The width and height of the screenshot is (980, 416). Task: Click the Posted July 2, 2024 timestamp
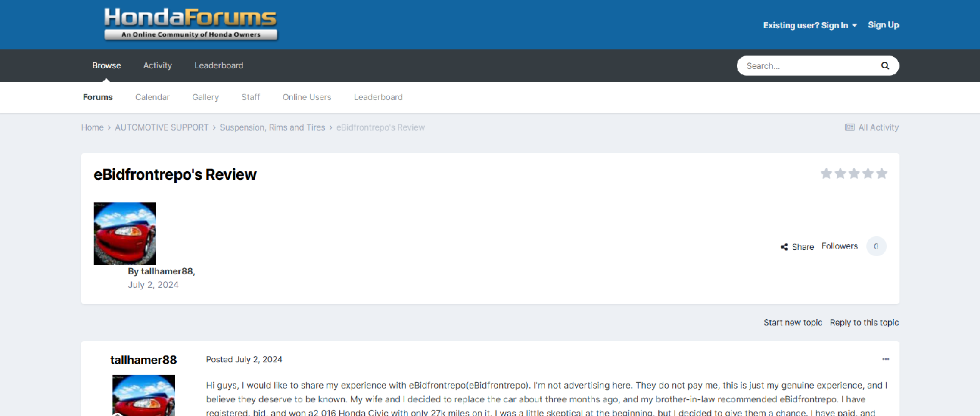(244, 359)
